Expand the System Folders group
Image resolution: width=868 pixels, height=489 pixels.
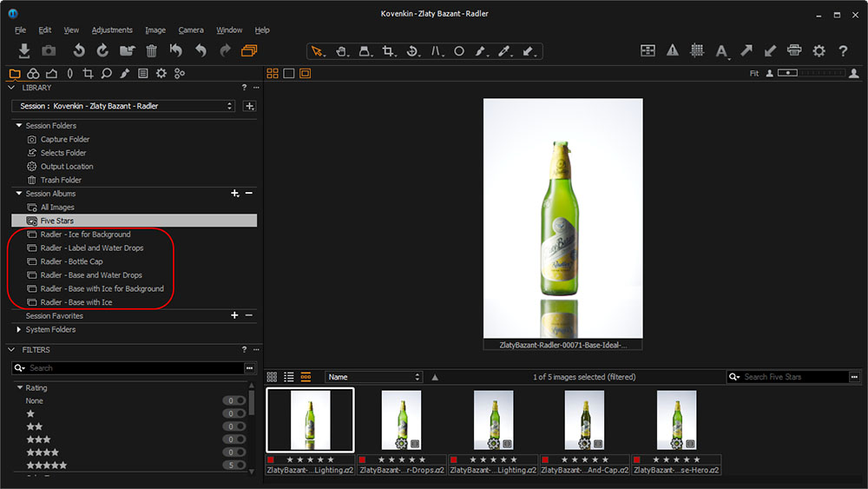(19, 329)
